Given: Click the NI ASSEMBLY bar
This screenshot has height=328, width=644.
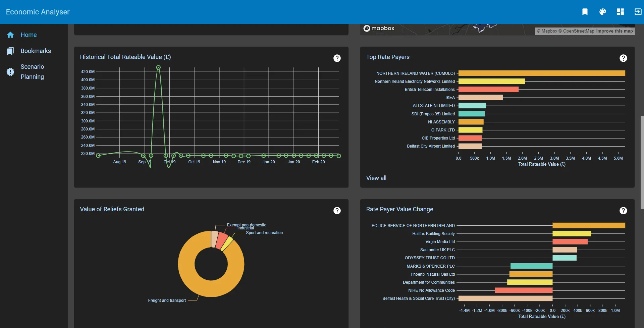Looking at the screenshot, I should click(x=471, y=122).
